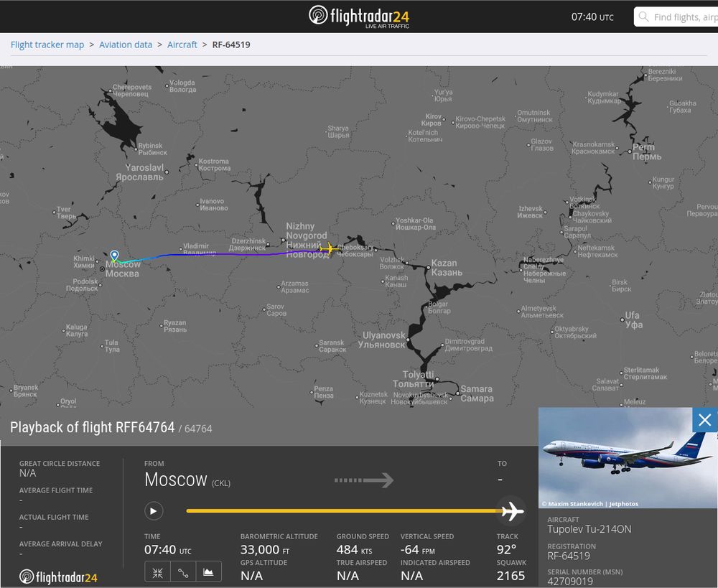Click the Ulyanovsk city label on map

(x=382, y=340)
